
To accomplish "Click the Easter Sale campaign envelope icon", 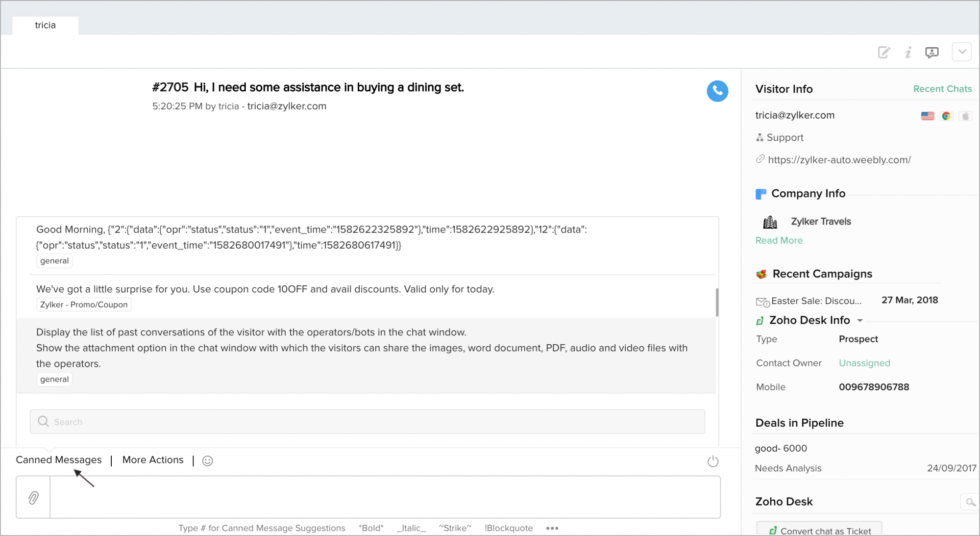I will coord(763,301).
